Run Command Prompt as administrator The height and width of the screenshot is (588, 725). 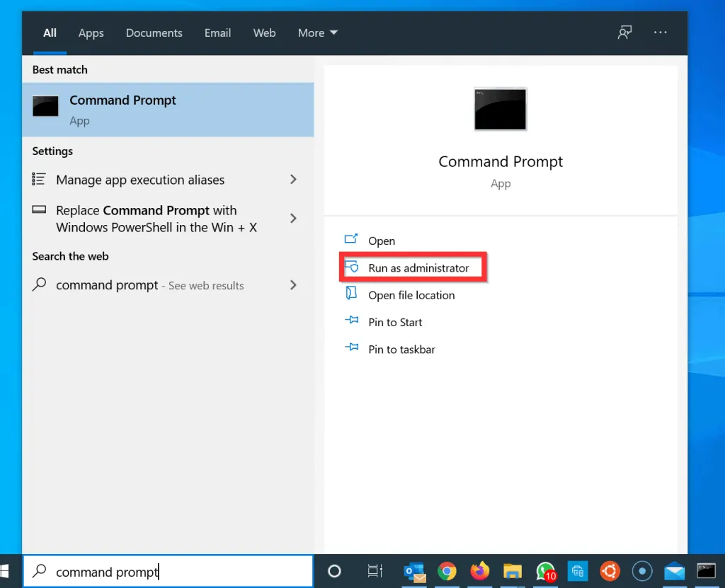(x=419, y=267)
